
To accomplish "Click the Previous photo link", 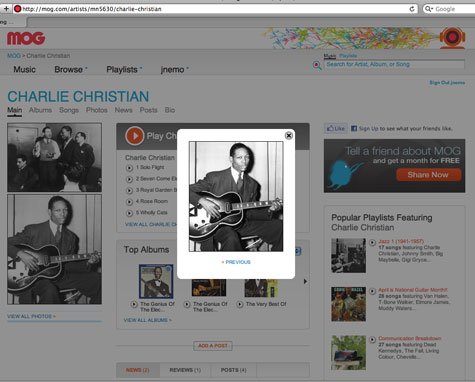I will tap(236, 262).
